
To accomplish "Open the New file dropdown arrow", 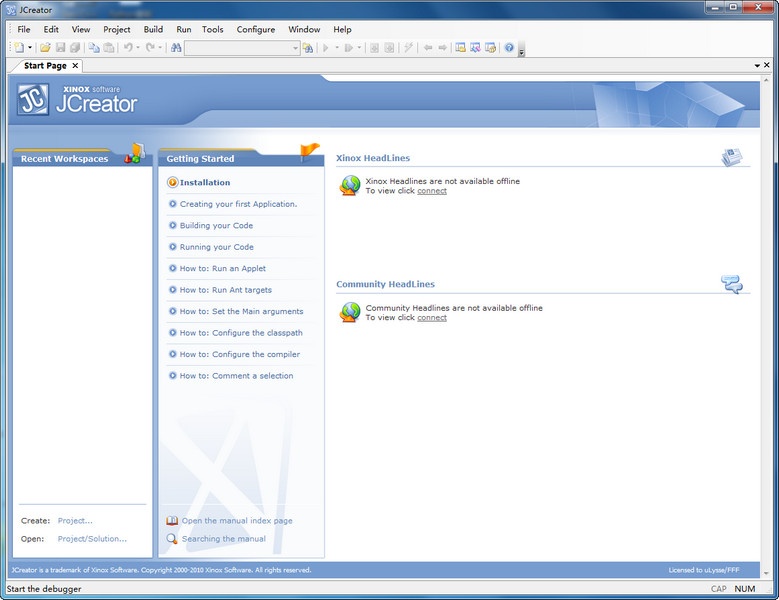I will [x=30, y=48].
